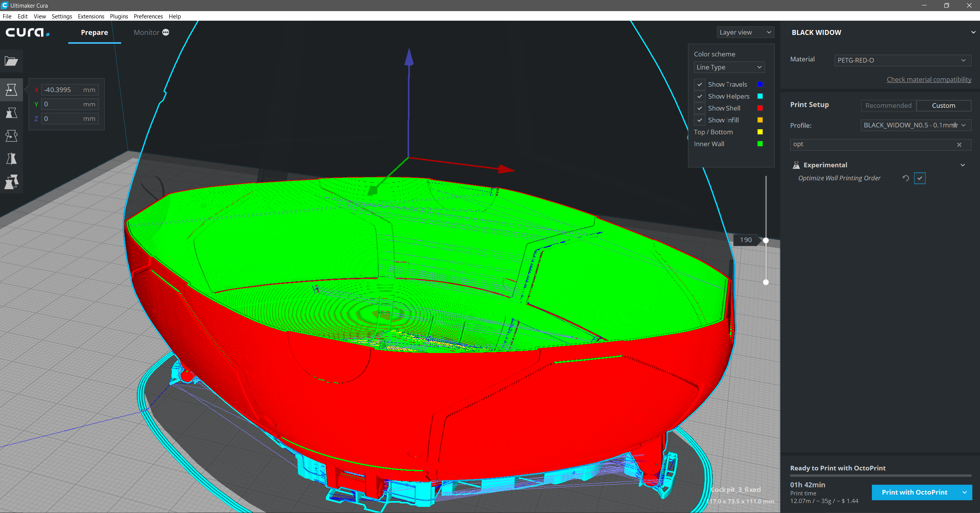Image resolution: width=980 pixels, height=513 pixels.
Task: Open the Preferences menu
Action: tap(148, 16)
